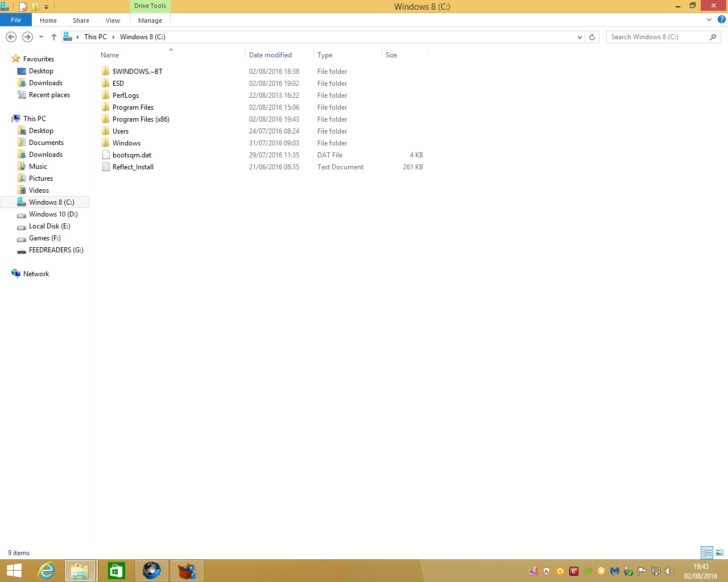The width and height of the screenshot is (728, 582).
Task: Select the PerfLogs folder name
Action: (x=126, y=95)
